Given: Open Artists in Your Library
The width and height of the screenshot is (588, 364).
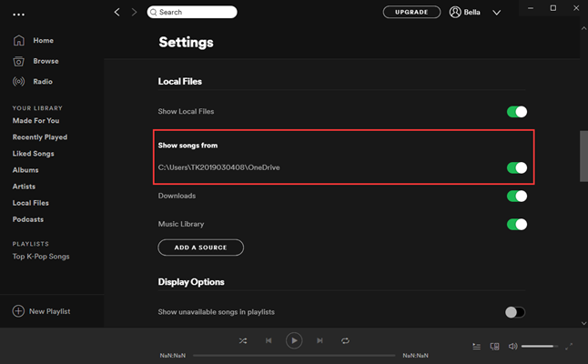Looking at the screenshot, I should coord(24,187).
